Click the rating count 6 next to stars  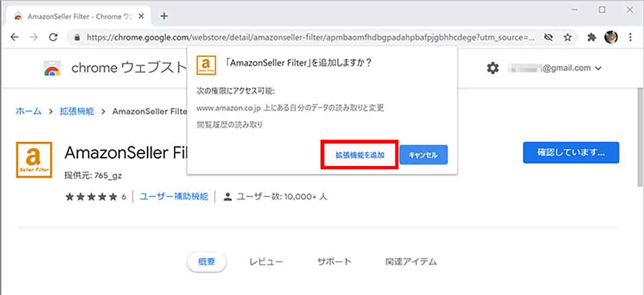click(123, 197)
